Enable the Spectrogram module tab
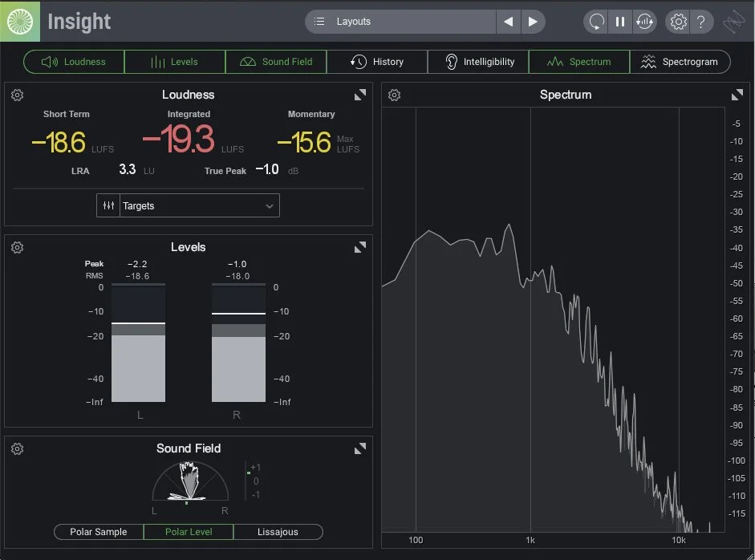755x560 pixels. pyautogui.click(x=680, y=62)
